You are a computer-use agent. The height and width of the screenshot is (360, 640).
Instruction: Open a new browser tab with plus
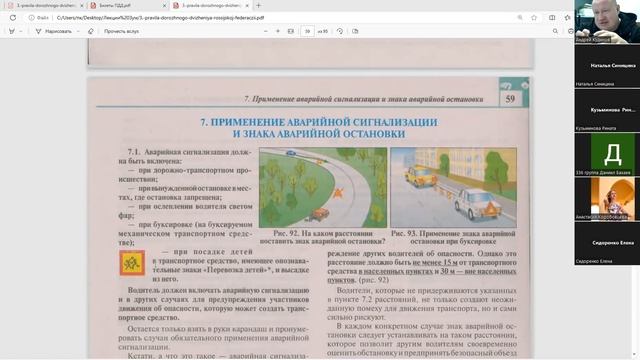258,6
